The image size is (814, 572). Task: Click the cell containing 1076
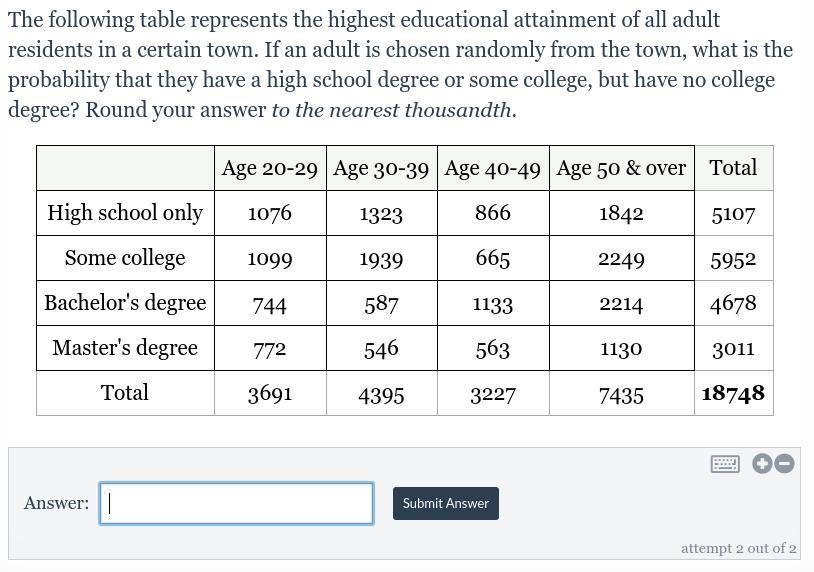tap(270, 213)
